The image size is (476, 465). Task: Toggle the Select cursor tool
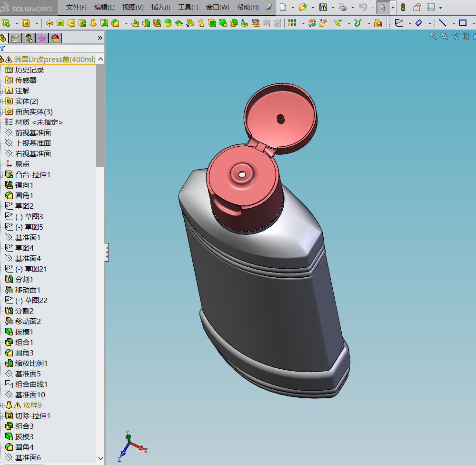(x=383, y=7)
